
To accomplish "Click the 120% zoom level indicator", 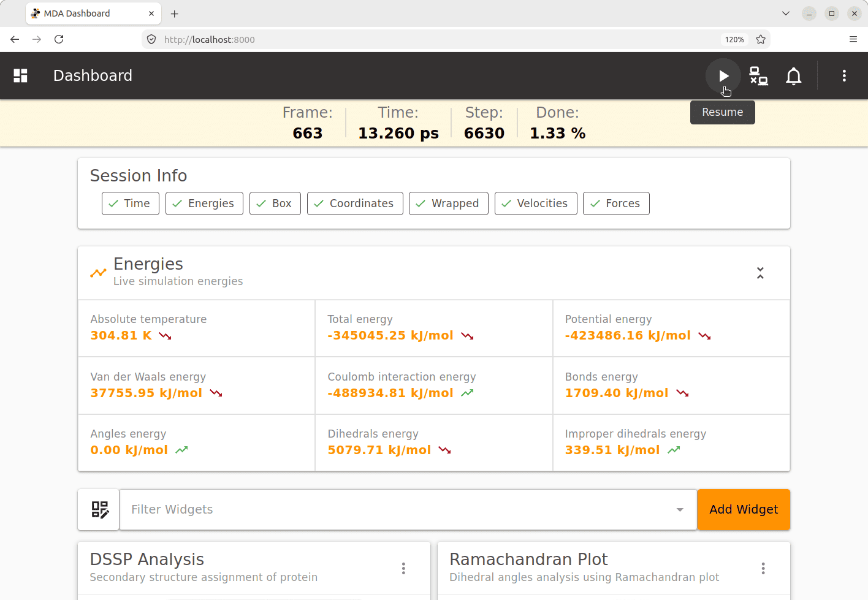I will click(x=734, y=39).
